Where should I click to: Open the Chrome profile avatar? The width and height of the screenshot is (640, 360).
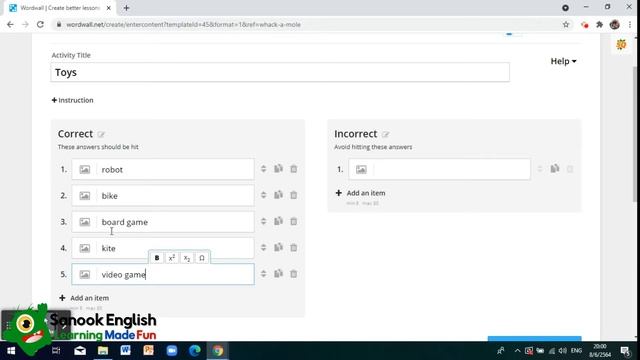tap(614, 24)
